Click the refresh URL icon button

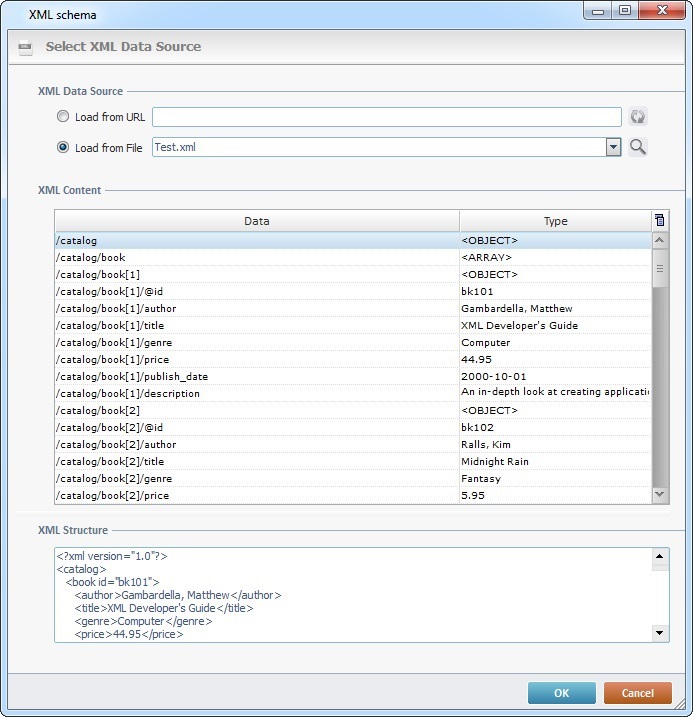pos(638,117)
